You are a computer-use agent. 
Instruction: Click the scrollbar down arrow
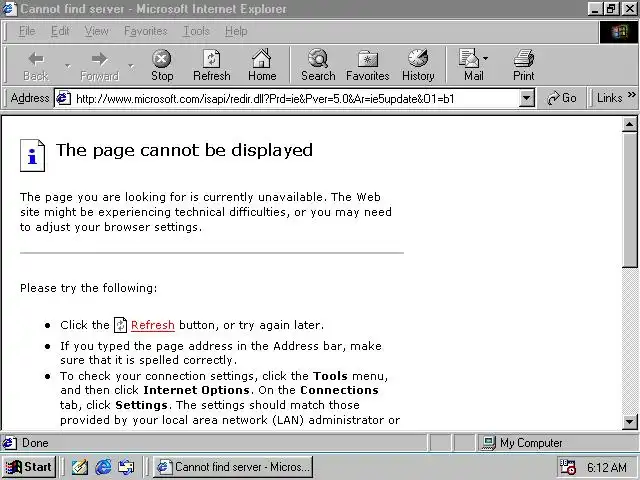click(630, 421)
